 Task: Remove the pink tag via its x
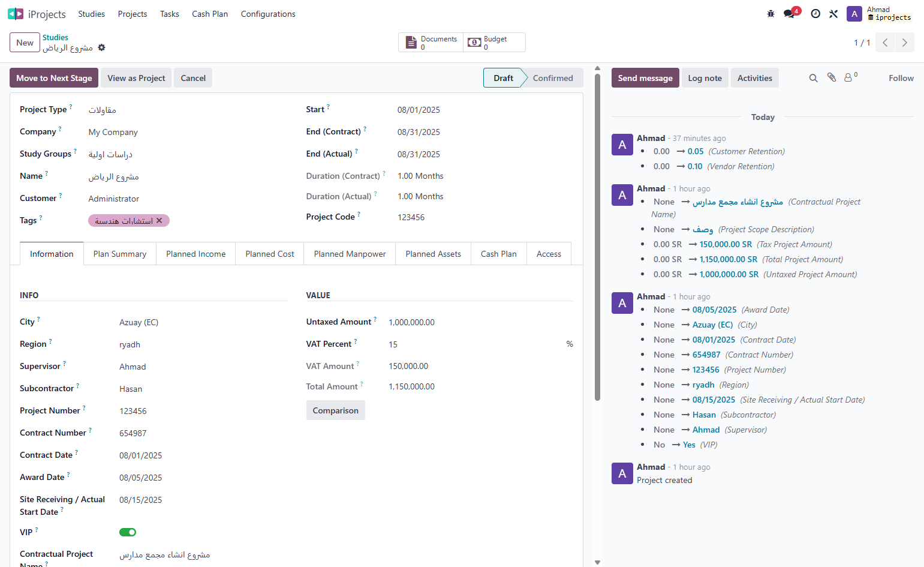159,221
